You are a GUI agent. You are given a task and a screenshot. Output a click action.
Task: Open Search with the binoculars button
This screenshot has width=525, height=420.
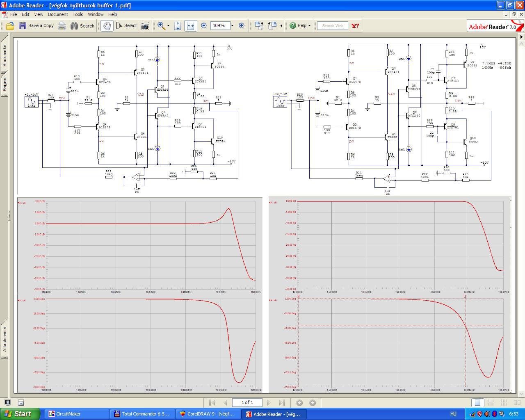(82, 25)
